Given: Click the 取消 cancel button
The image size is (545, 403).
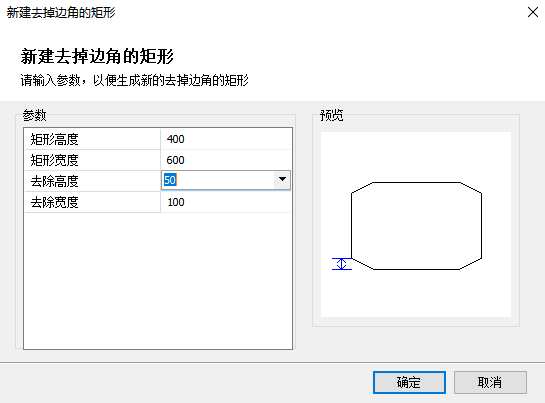Looking at the screenshot, I should (490, 382).
